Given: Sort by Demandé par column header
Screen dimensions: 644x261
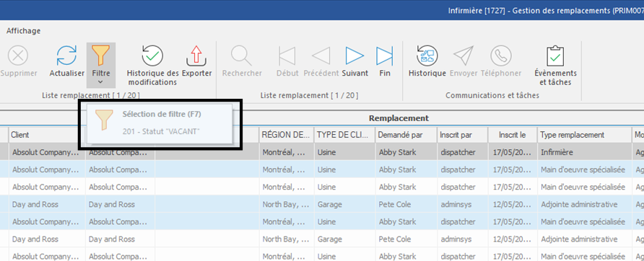Looking at the screenshot, I should tap(406, 135).
